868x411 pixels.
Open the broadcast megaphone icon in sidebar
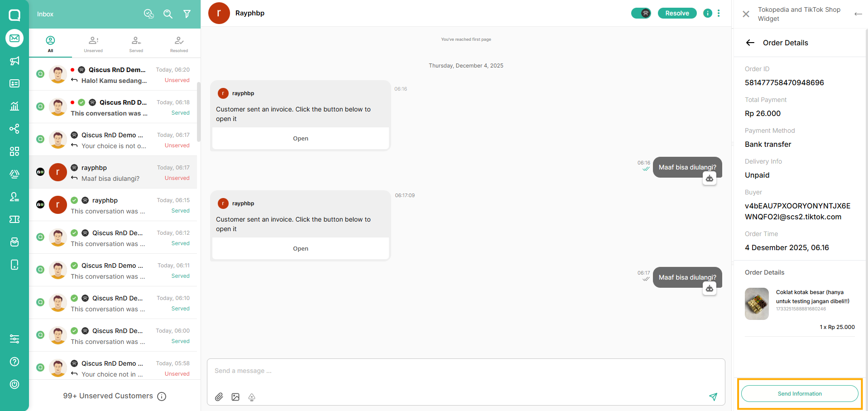pyautogui.click(x=14, y=61)
